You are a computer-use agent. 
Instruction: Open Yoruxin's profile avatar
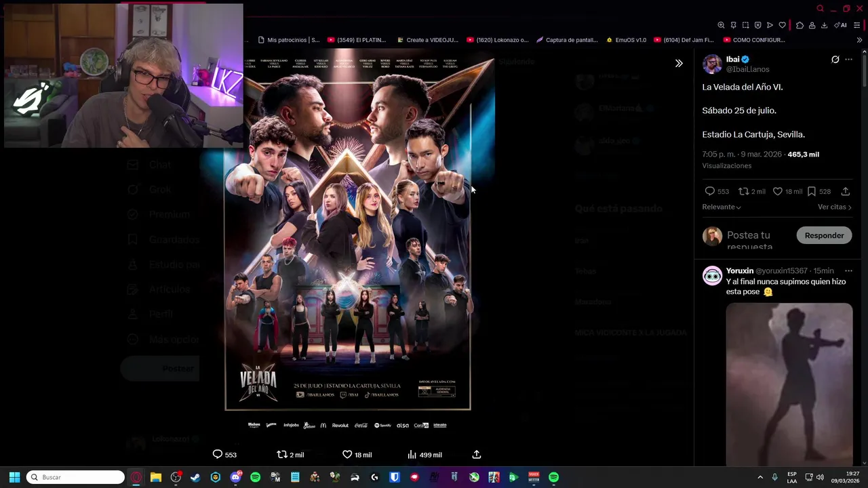pos(712,276)
